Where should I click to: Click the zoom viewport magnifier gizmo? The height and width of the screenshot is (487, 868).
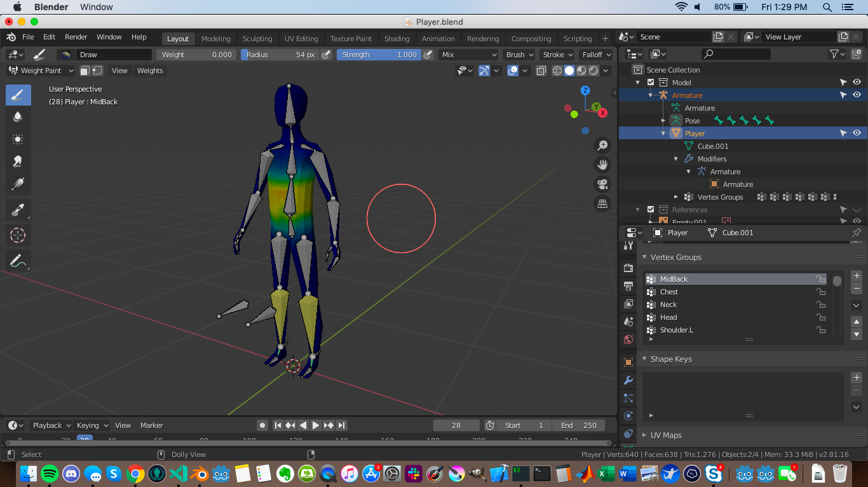pos(602,146)
